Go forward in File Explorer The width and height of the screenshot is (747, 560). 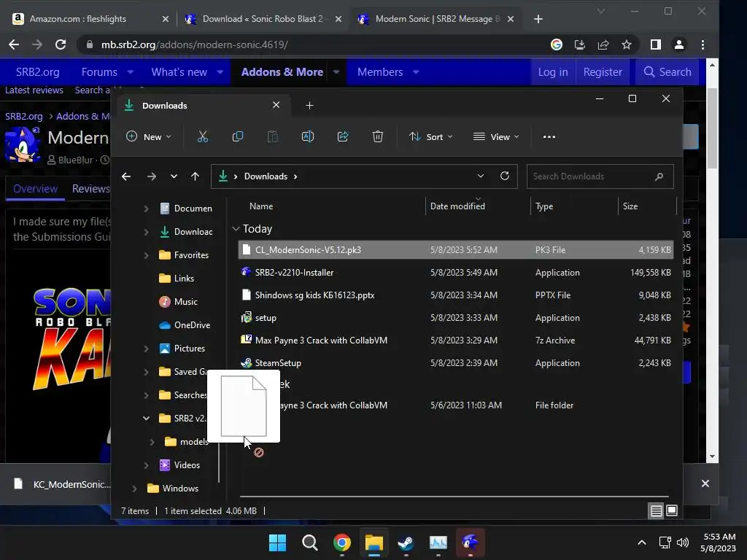(x=152, y=176)
